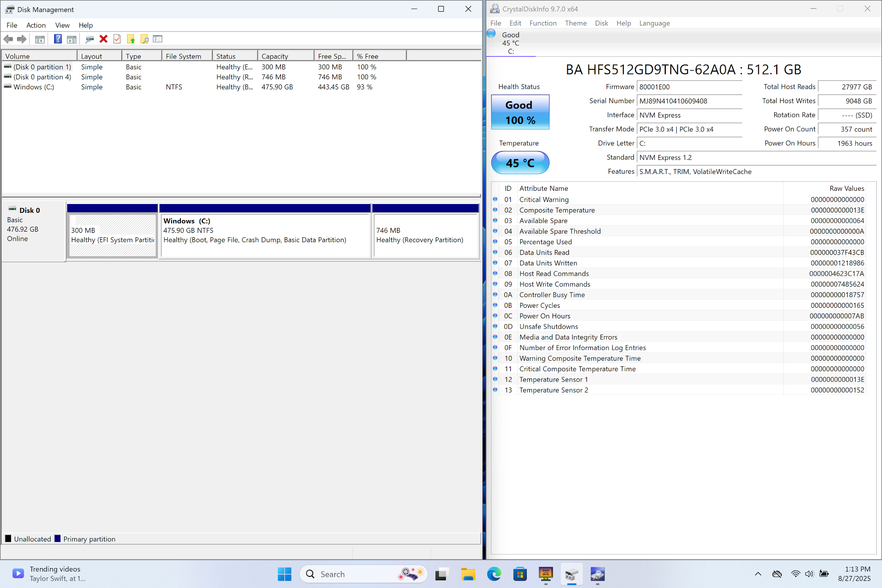Click the yellow folder with green arrow icon
Image resolution: width=882 pixels, height=588 pixels.
(131, 39)
